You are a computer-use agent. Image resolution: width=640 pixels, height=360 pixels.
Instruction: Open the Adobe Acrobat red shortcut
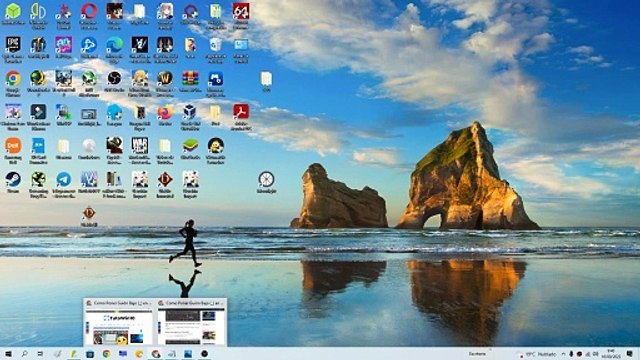click(241, 112)
